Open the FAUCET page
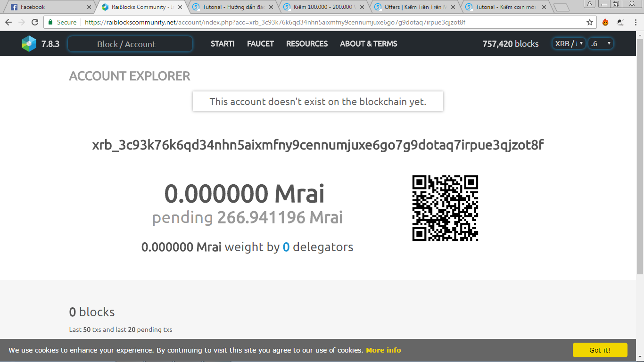This screenshot has width=644, height=362. [x=260, y=44]
